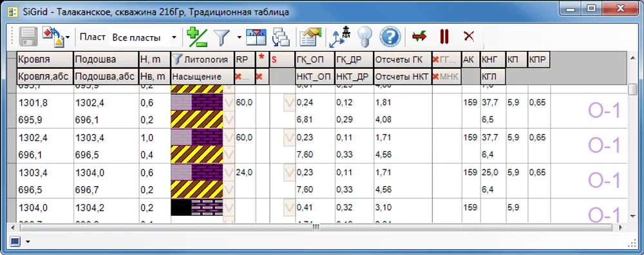This screenshot has height=255, width=644.
Task: Select the cell with value 695,9
Action: (x=45, y=120)
